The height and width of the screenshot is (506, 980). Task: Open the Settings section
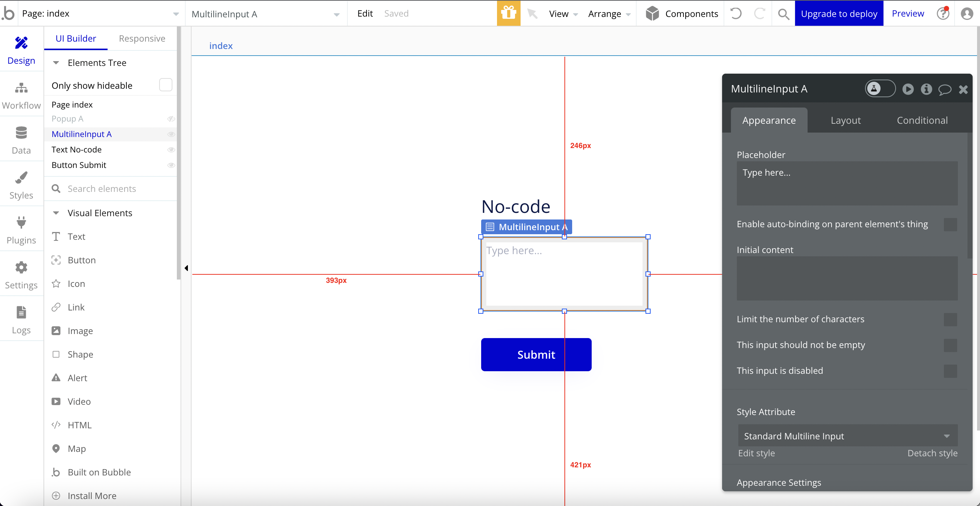click(21, 275)
